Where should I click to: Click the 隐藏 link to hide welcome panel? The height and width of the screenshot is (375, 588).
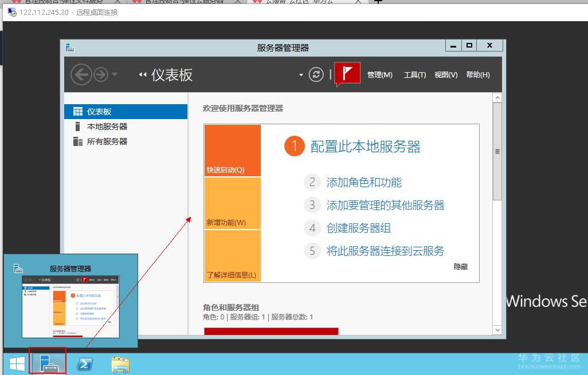[460, 266]
